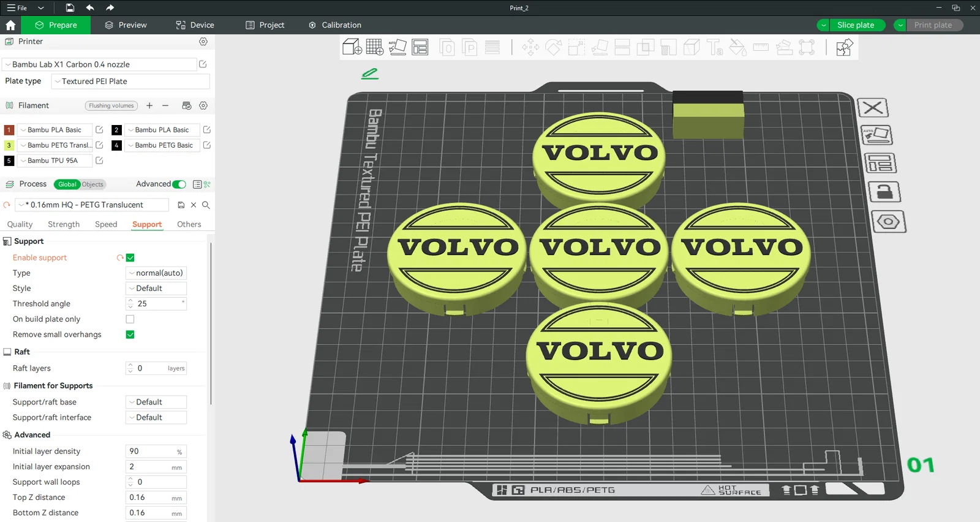Image resolution: width=980 pixels, height=522 pixels.
Task: Select the Measure ruler tool
Action: click(x=761, y=47)
